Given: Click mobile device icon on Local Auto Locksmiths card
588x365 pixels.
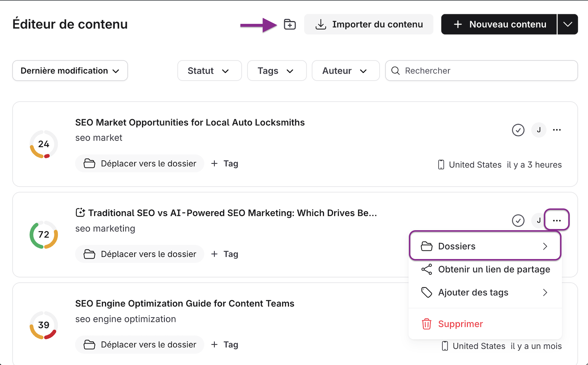Looking at the screenshot, I should point(441,165).
